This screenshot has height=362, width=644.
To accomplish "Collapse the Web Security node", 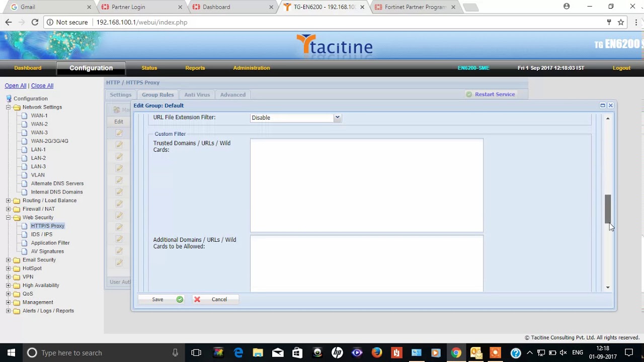I will tap(8, 218).
